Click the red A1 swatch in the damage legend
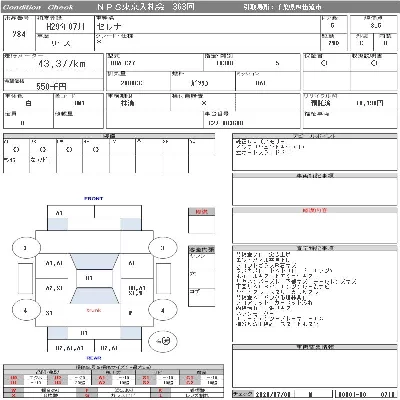The height and width of the screenshot is (400, 400). point(102,378)
